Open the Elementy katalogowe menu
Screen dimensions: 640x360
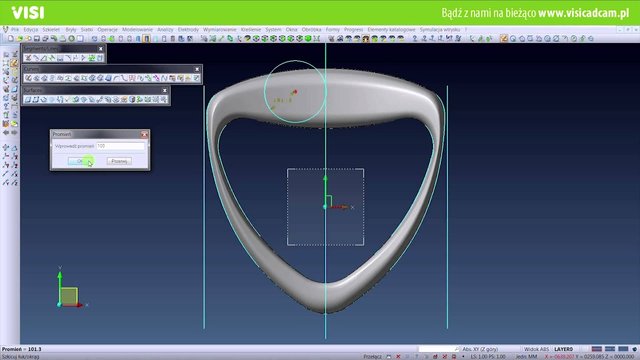tap(391, 29)
